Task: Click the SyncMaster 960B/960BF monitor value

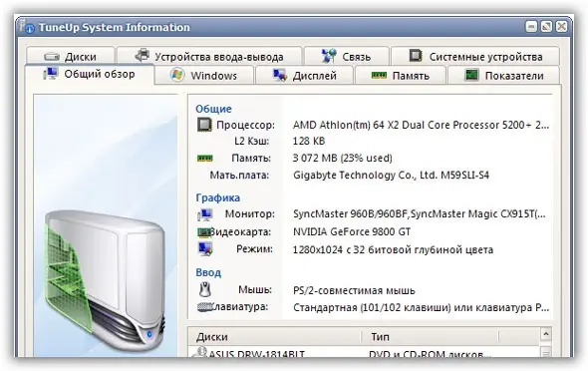Action: [x=420, y=214]
